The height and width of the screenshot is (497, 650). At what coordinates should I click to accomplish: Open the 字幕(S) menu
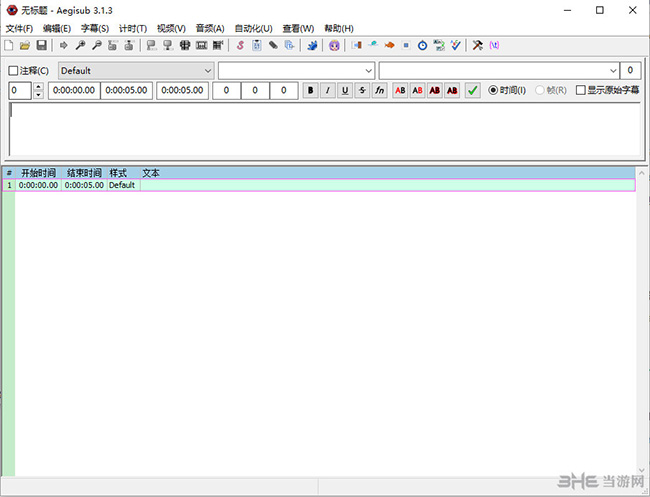point(95,29)
